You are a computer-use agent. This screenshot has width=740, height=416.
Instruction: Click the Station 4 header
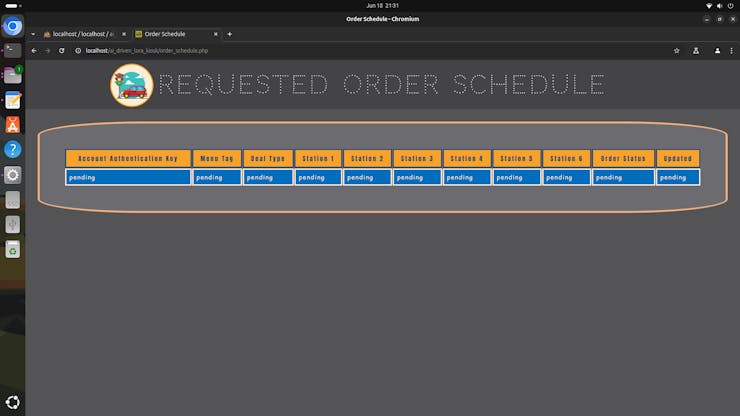[467, 158]
